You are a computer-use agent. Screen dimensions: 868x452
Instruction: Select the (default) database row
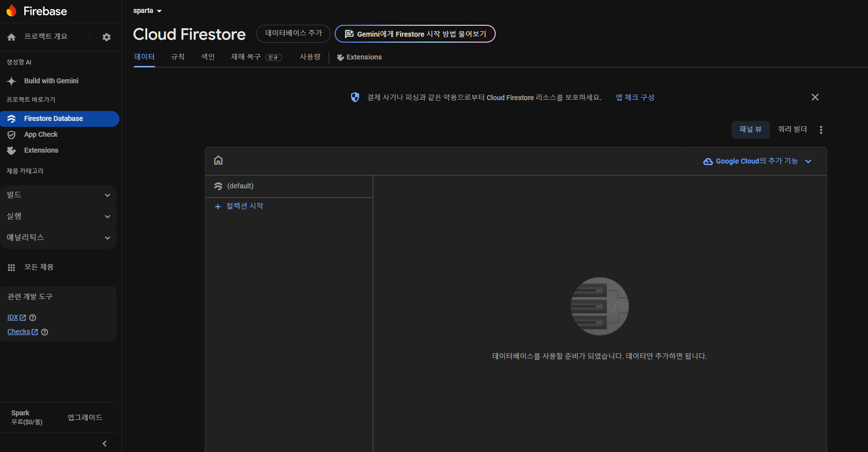click(289, 186)
